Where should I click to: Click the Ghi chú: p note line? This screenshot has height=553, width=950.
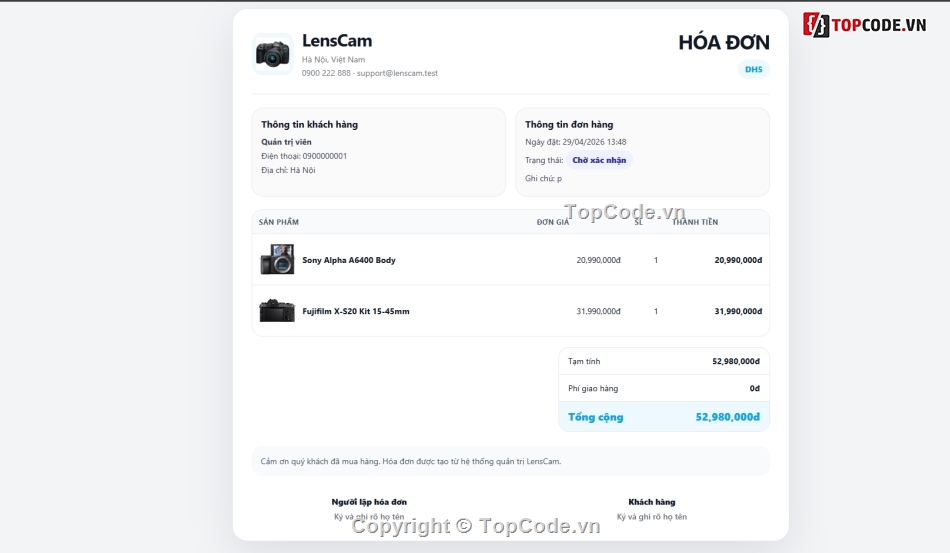point(543,178)
